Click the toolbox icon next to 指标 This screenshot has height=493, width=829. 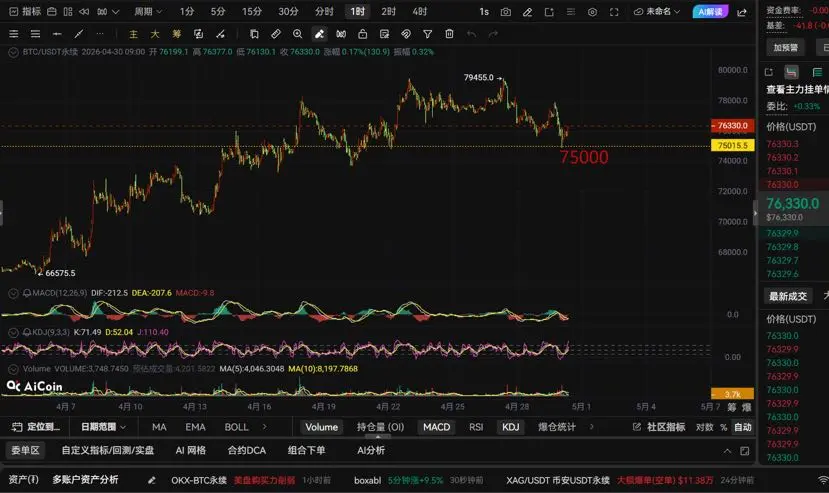coord(52,11)
